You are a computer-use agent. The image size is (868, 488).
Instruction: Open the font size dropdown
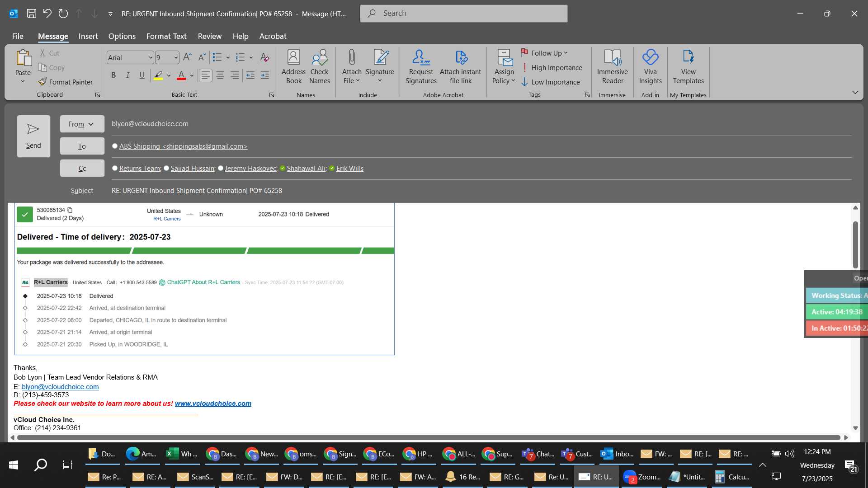pos(176,58)
